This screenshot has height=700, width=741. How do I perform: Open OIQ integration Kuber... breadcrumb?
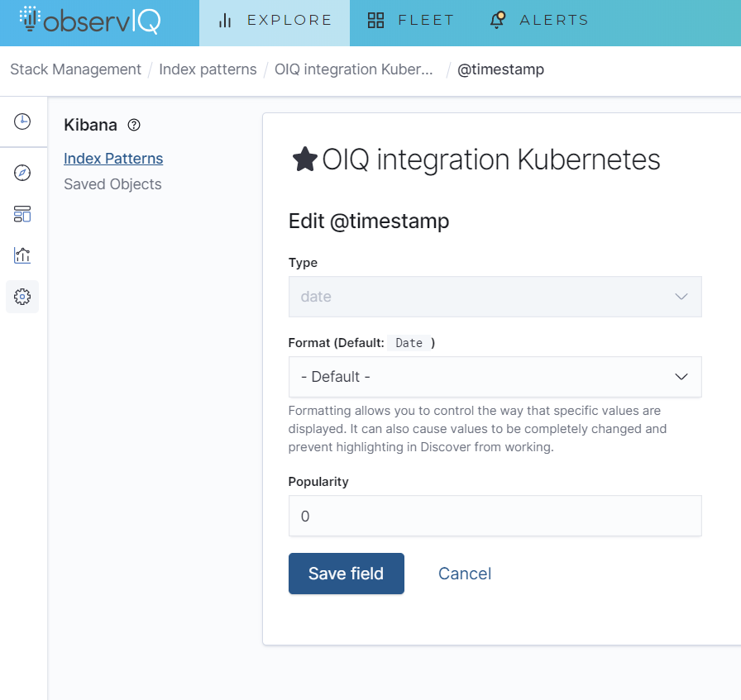[x=353, y=69]
